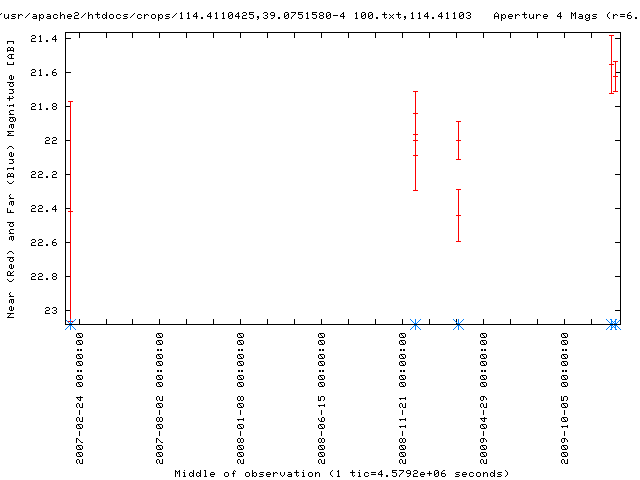Click the Middle of observation axis title
Image resolution: width=640 pixels, height=480 pixels.
342,474
